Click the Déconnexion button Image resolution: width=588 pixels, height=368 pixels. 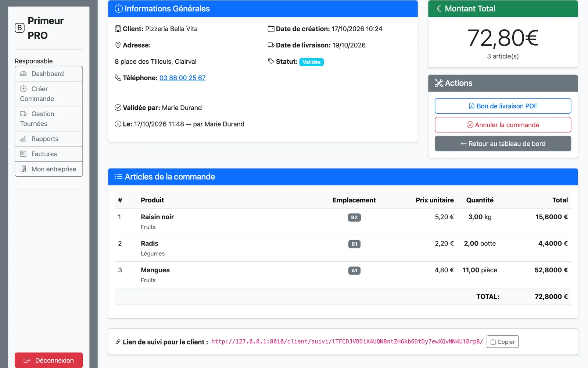(x=49, y=360)
